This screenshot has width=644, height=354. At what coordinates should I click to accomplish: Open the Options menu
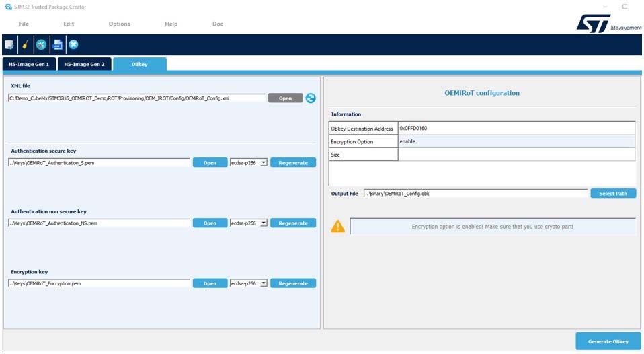pyautogui.click(x=119, y=24)
